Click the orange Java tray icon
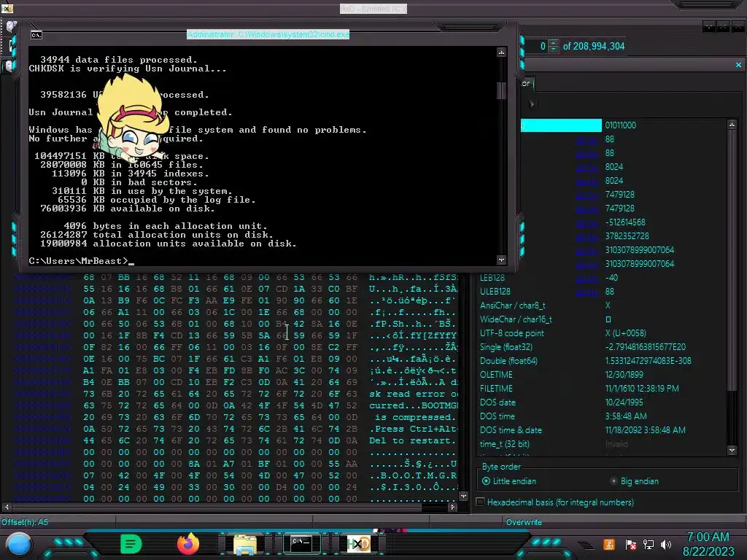Screen dimensions: 747x560 point(608,544)
